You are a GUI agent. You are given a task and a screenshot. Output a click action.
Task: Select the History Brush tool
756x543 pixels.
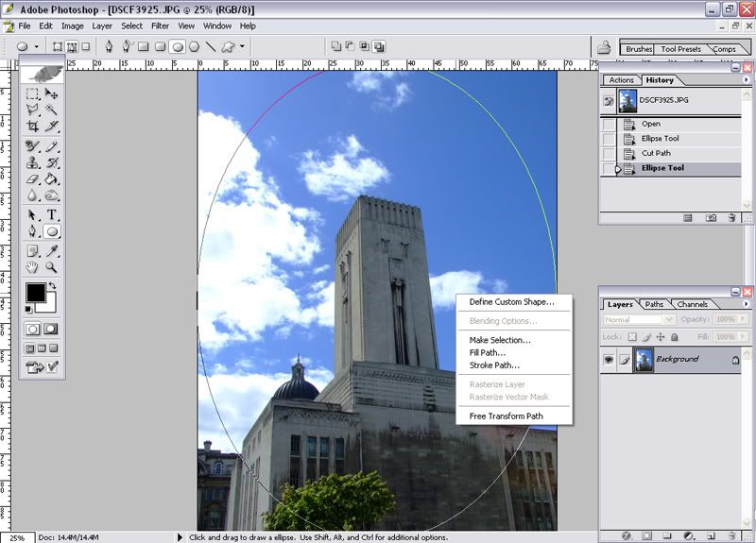point(52,162)
